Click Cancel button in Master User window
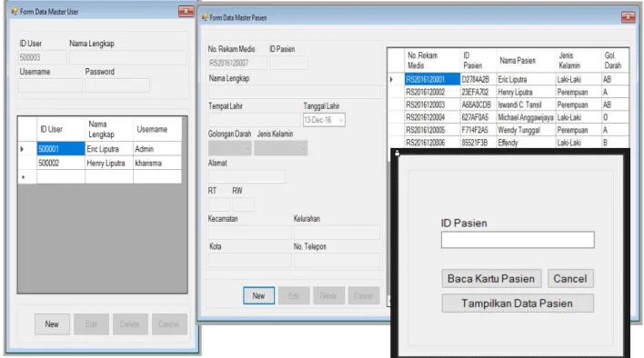Screen dimensions: 644x358 169,324
